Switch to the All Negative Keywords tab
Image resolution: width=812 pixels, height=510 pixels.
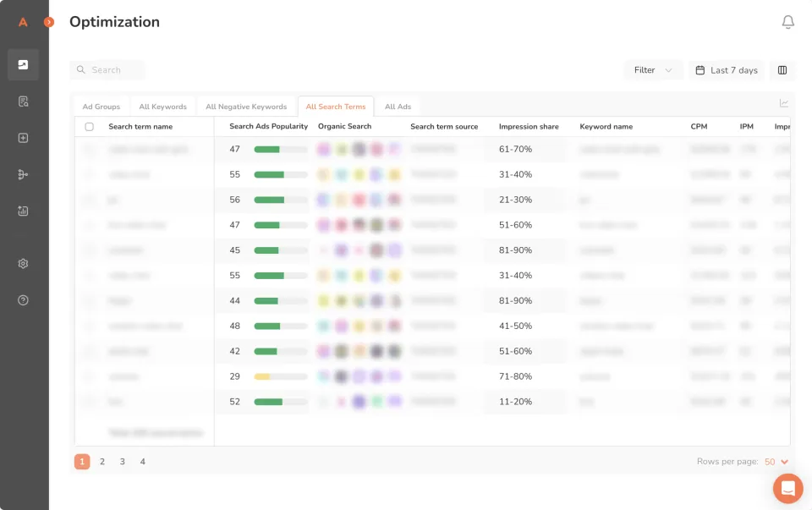tap(246, 107)
